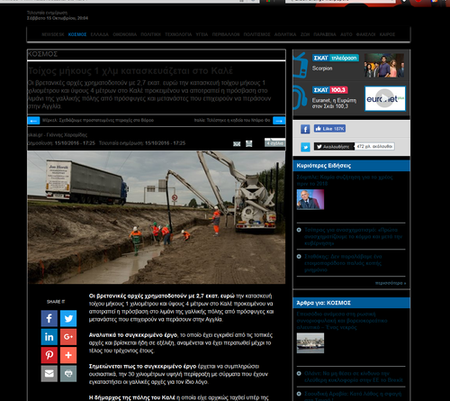The width and height of the screenshot is (450, 401).
Task: Open the comments count button
Action: (x=275, y=143)
